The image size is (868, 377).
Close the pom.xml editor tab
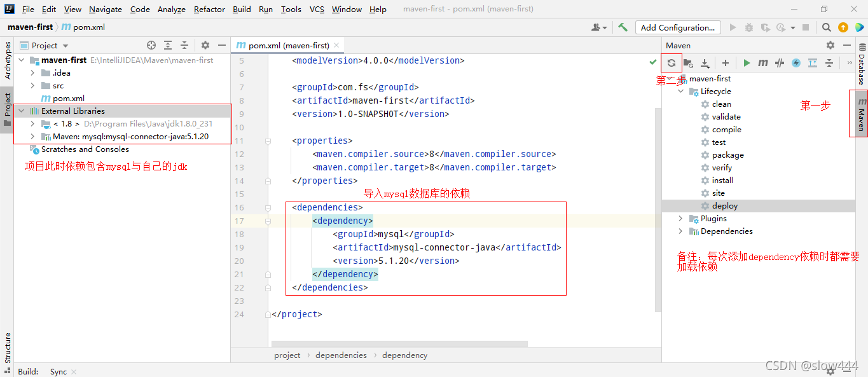click(x=337, y=45)
